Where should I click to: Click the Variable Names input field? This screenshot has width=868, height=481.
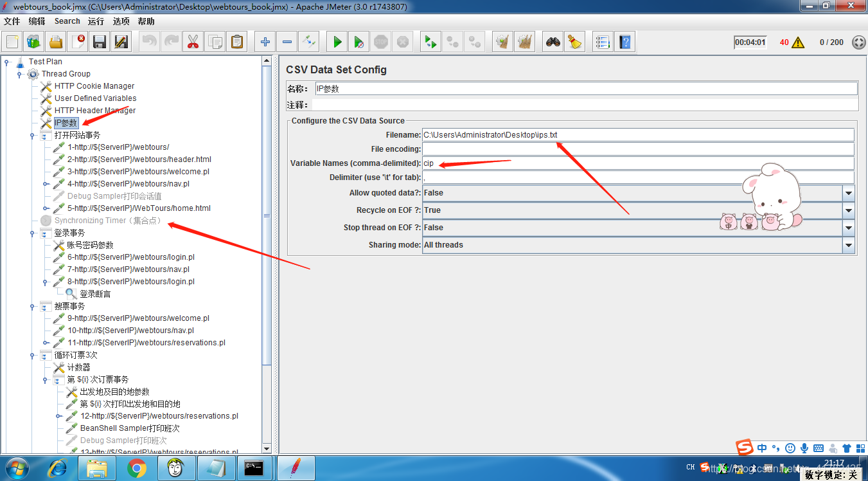(x=638, y=163)
